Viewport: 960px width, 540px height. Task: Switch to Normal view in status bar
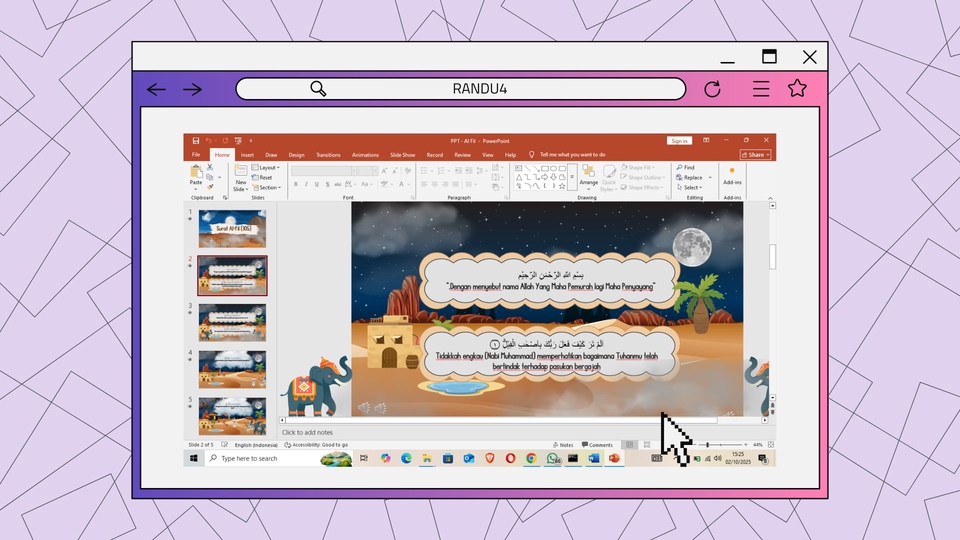pos(628,445)
